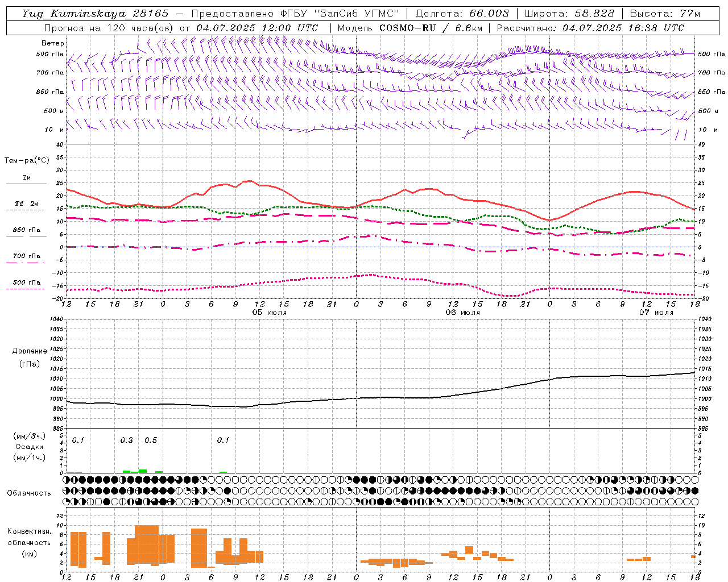728x582 pixels.
Task: Click the (мм/1ч.) precipitation unit label
Action: tap(30, 458)
